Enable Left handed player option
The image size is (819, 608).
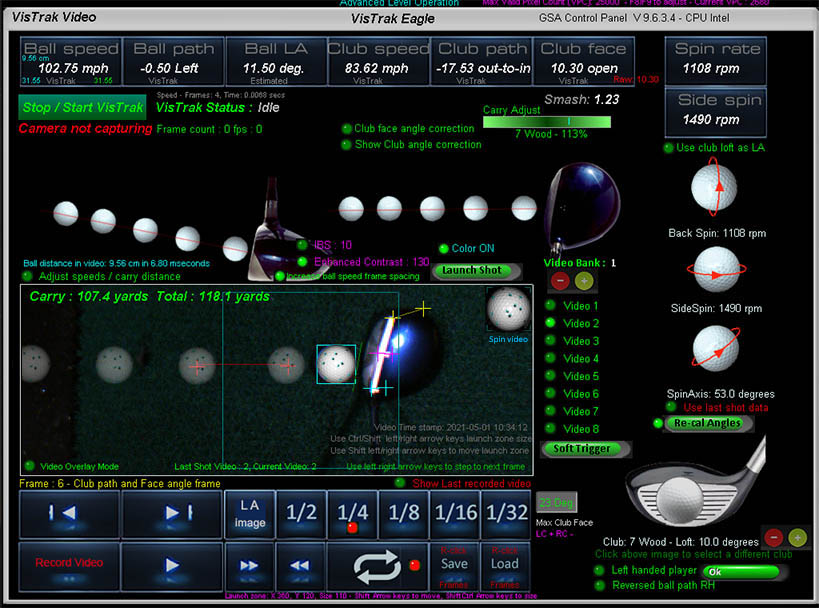pos(599,570)
